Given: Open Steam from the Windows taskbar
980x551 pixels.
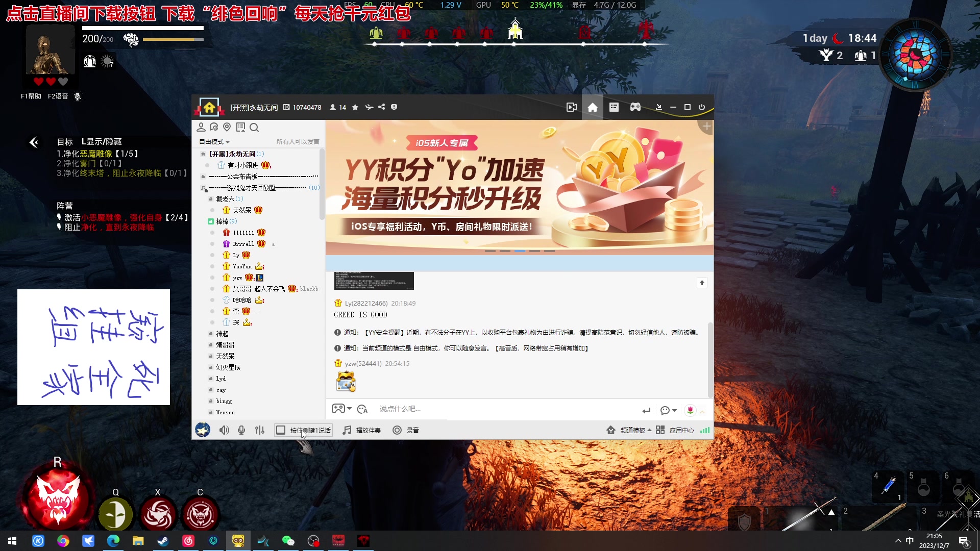Looking at the screenshot, I should (163, 541).
